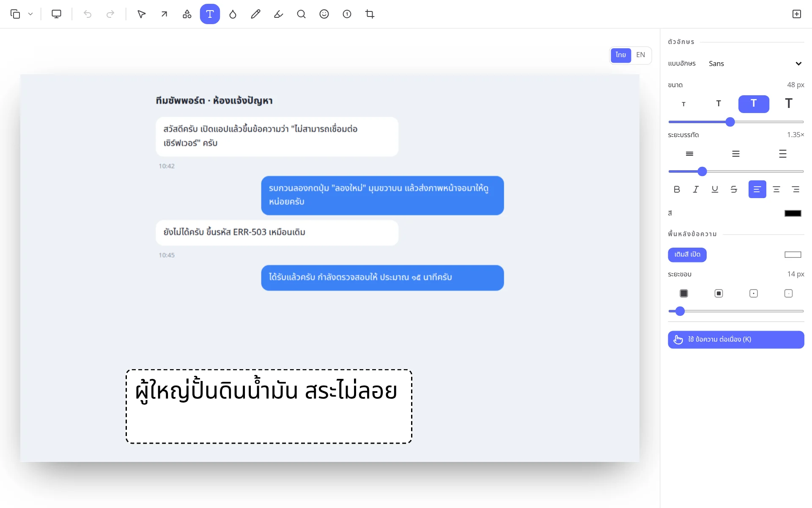812x508 pixels.
Task: Select the Text tool
Action: (x=210, y=14)
